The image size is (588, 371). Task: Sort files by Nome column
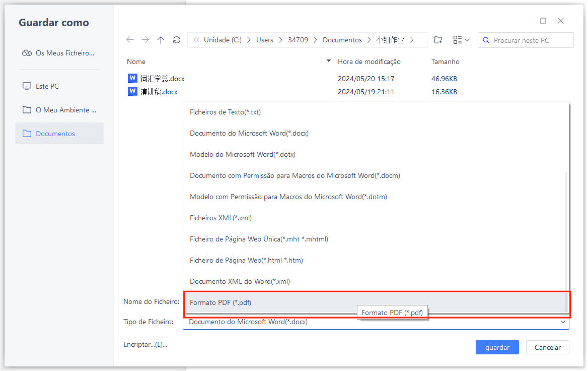(x=136, y=61)
